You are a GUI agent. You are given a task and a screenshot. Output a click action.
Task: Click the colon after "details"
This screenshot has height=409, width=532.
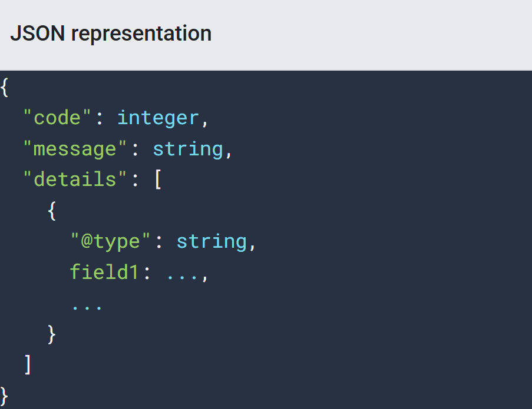tap(136, 180)
